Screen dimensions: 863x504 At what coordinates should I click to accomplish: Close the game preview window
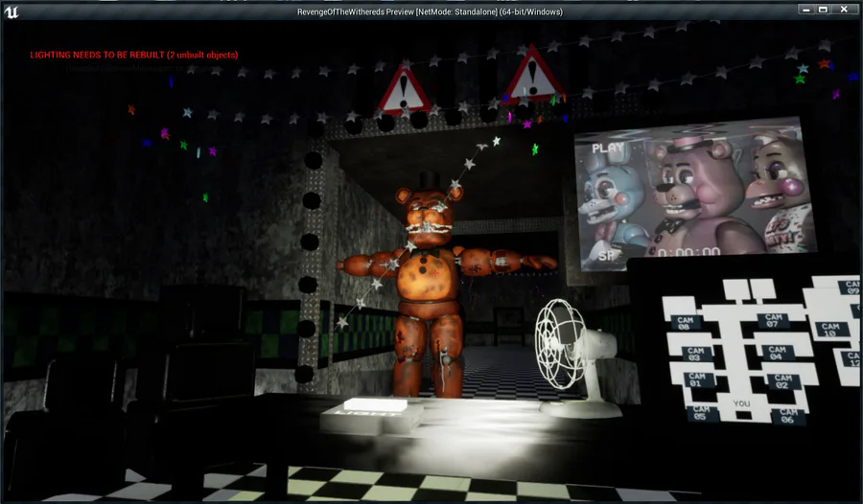(844, 9)
